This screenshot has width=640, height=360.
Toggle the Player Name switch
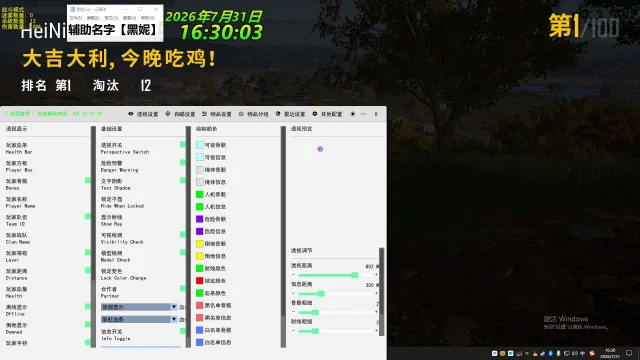(x=87, y=199)
